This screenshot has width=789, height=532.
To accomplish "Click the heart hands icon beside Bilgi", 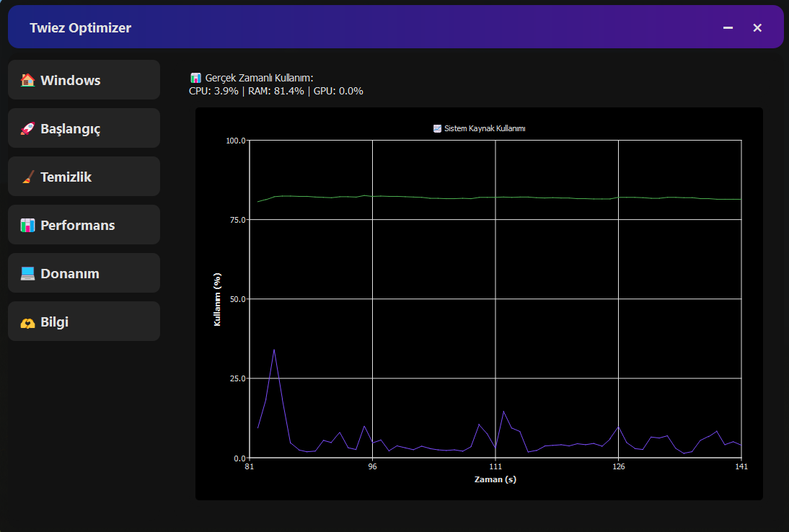I will tap(27, 322).
